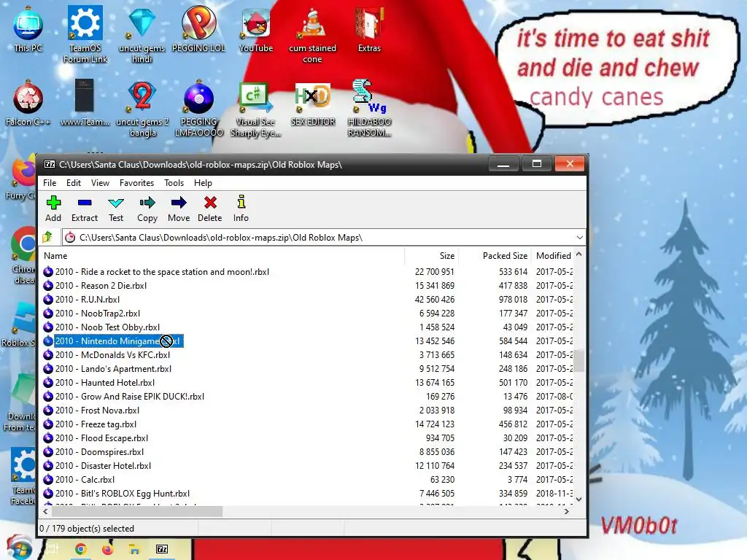Select 2010 - R.U.N.rbxl file
Screen dimensions: 747x560
[82, 300]
